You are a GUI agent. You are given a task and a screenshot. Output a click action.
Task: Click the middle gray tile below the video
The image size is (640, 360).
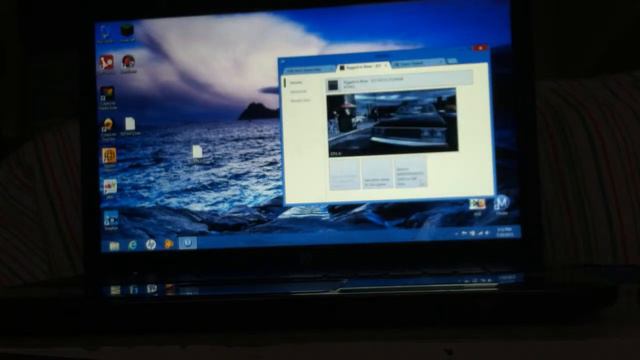[x=378, y=173]
